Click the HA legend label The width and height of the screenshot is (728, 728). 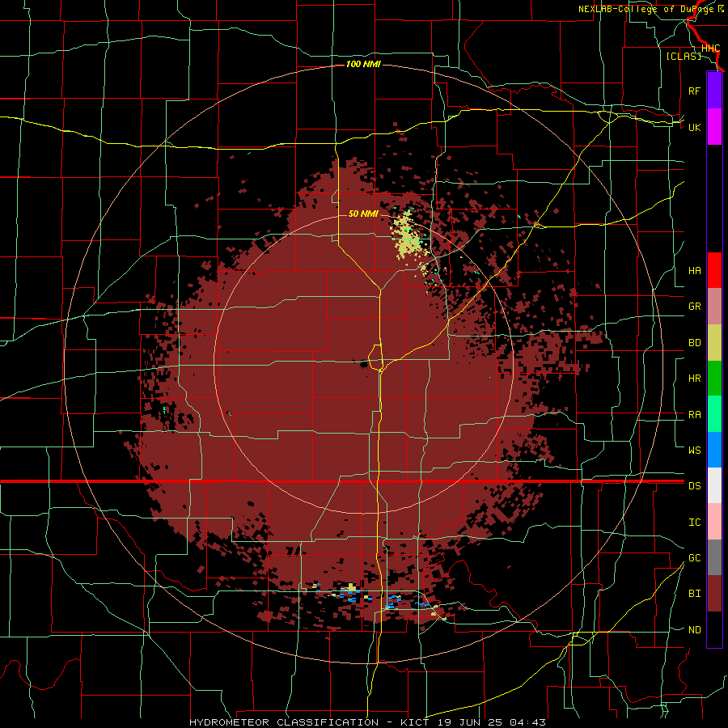[x=694, y=270]
